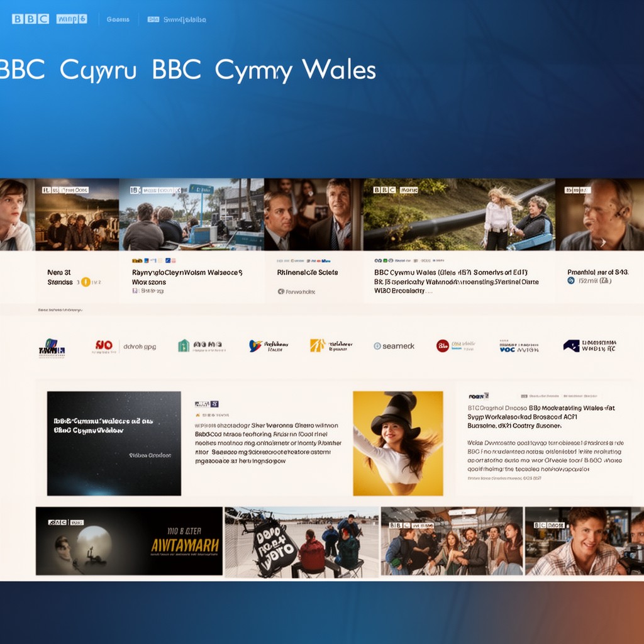Click the green building logo
This screenshot has height=644, width=644.
[184, 346]
